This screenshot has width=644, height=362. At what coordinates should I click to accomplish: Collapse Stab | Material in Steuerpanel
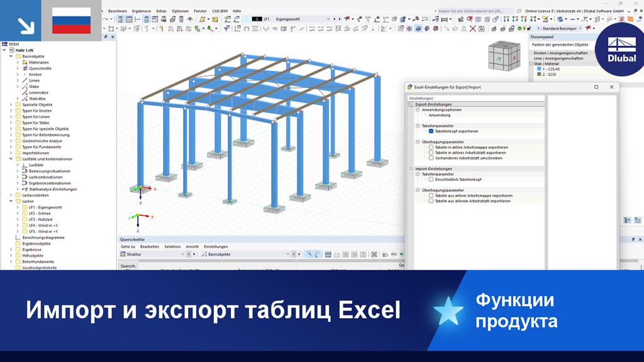(531, 63)
